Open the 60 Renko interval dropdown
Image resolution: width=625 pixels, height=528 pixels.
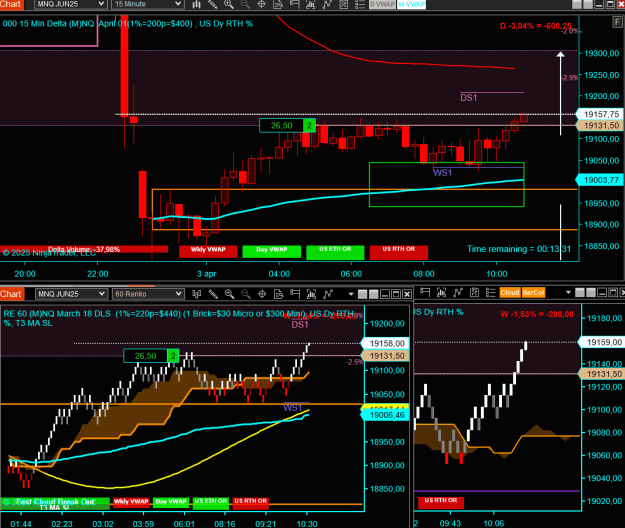(x=148, y=294)
